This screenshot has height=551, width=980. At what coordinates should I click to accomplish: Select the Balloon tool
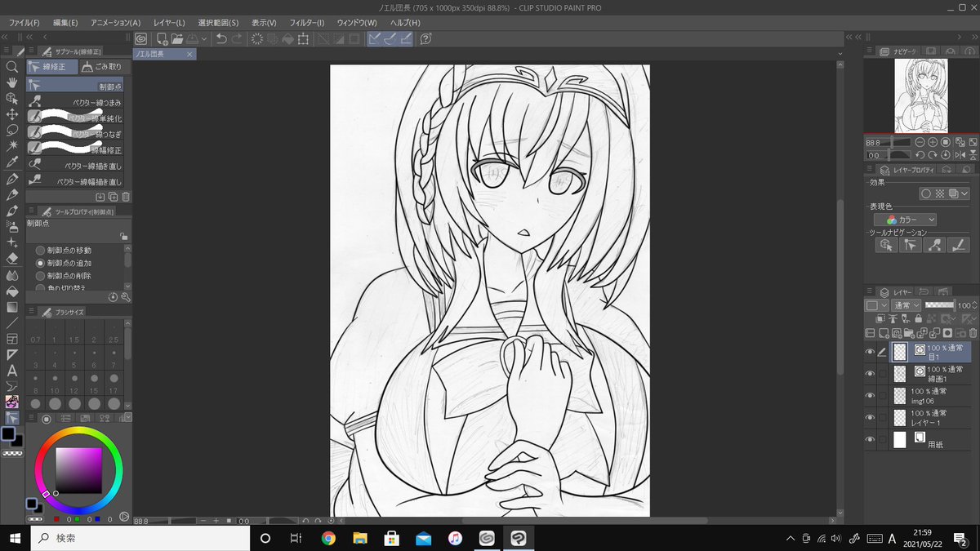(x=12, y=386)
